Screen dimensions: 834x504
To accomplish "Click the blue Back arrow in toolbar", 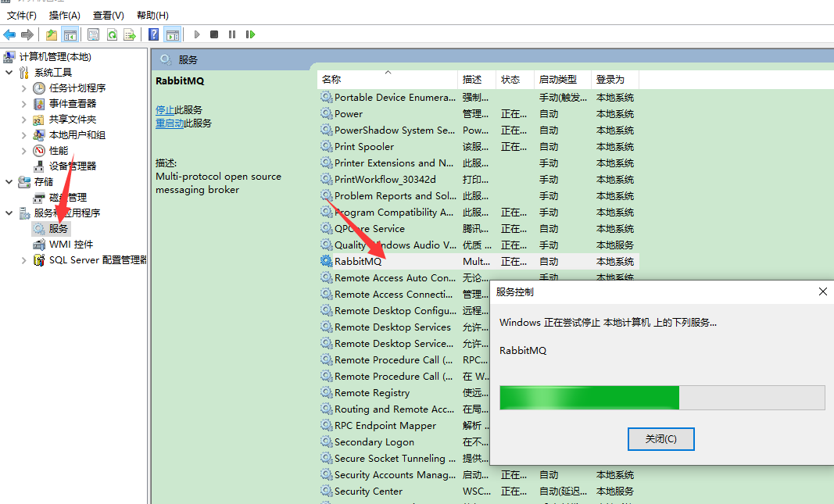I will (9, 34).
